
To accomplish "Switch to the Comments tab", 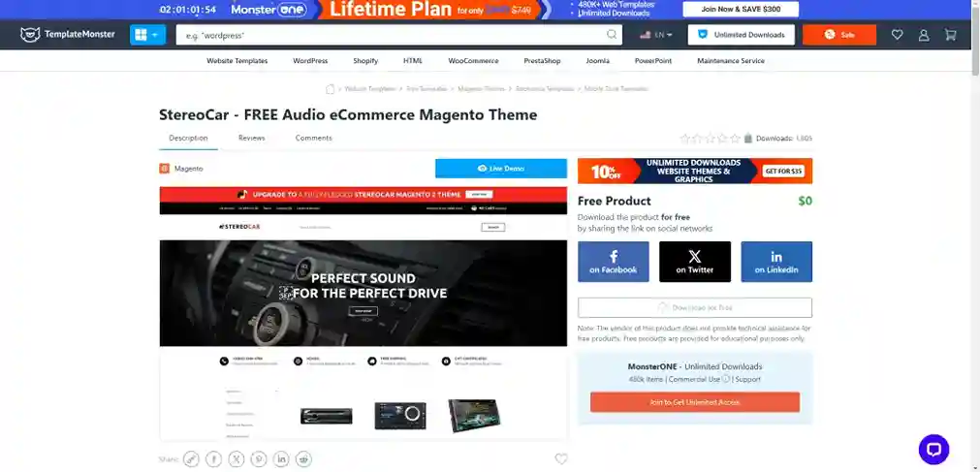I will pyautogui.click(x=313, y=139).
